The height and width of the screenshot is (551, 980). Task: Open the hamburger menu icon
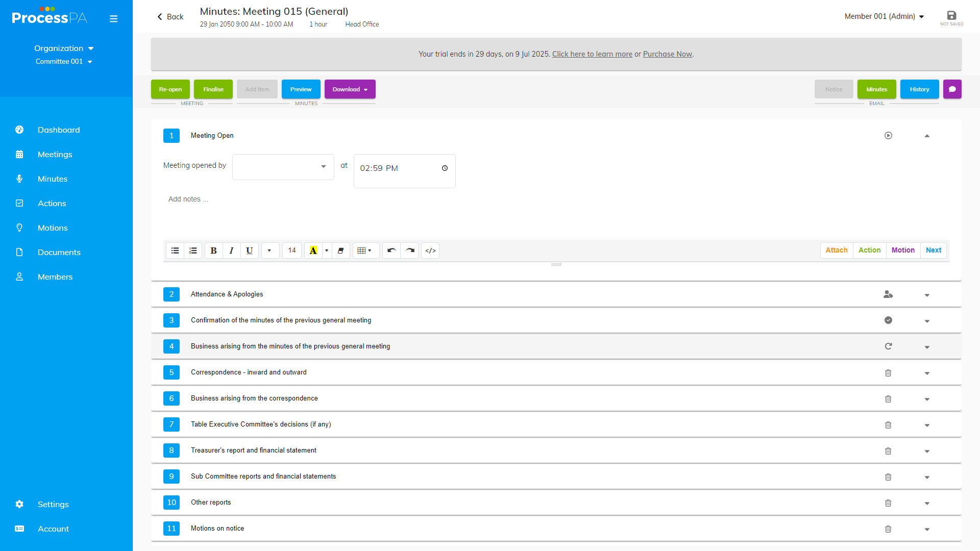coord(113,19)
